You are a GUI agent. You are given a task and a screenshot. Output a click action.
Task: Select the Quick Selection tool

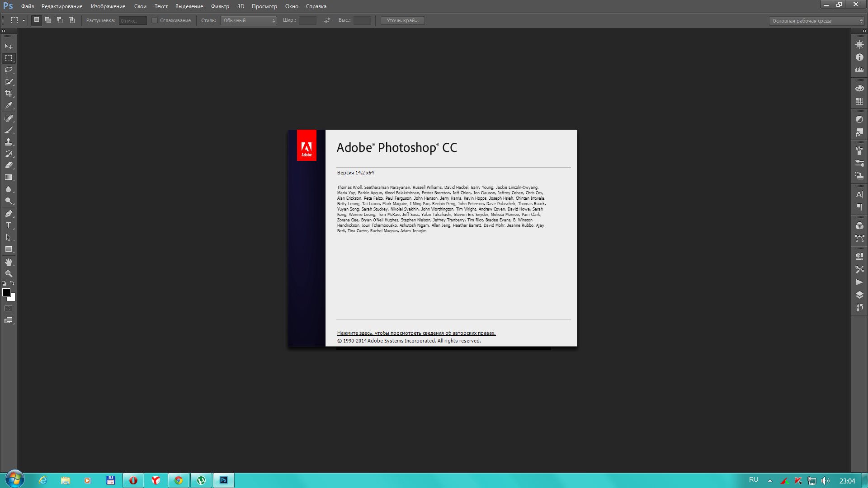9,82
